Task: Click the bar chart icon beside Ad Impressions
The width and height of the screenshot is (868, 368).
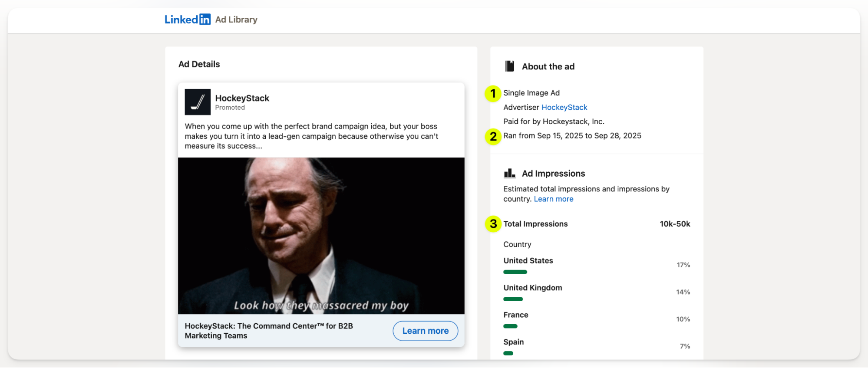Action: 510,173
